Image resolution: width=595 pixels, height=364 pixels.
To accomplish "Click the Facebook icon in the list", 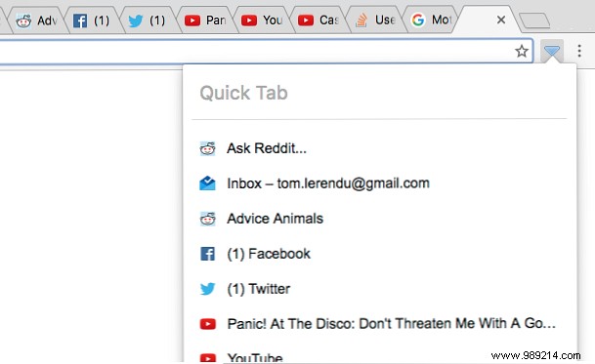I will pos(207,254).
